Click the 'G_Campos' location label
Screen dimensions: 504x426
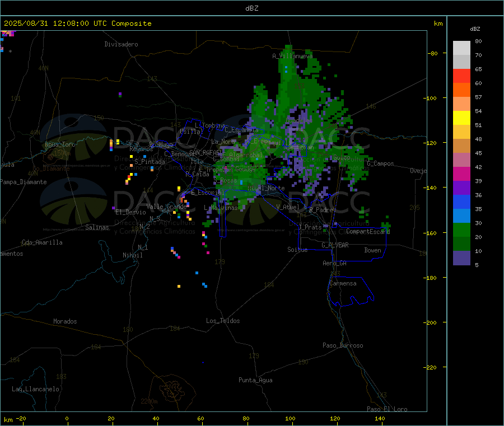pyautogui.click(x=380, y=163)
